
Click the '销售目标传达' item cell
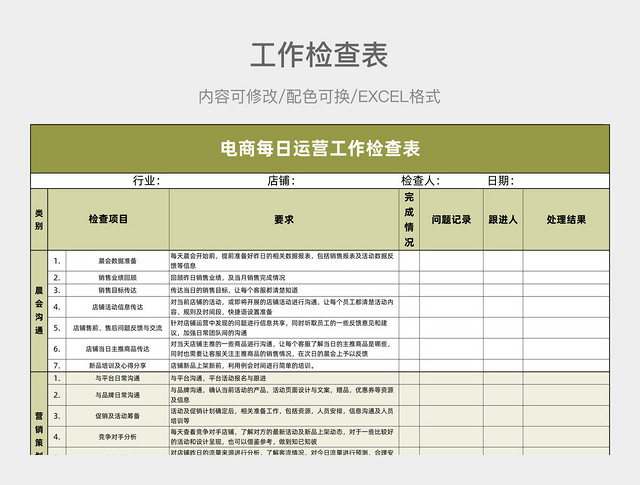(x=118, y=290)
